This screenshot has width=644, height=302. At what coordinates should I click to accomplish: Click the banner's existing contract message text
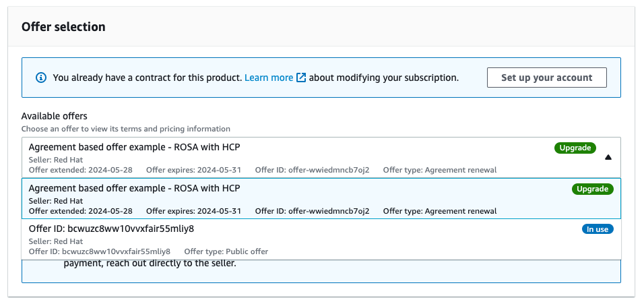pyautogui.click(x=147, y=78)
